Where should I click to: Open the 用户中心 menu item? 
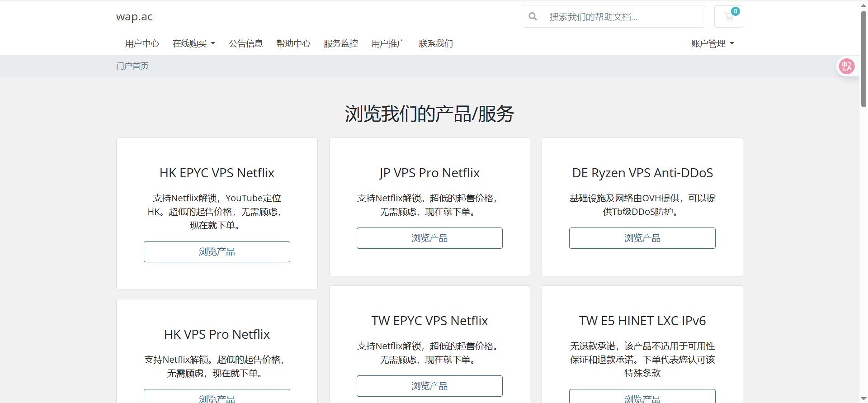tap(142, 43)
